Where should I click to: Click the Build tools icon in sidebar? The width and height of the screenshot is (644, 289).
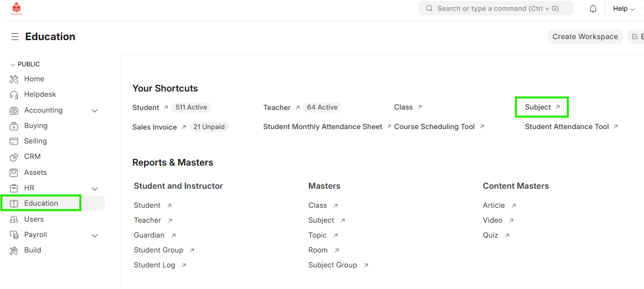(14, 250)
